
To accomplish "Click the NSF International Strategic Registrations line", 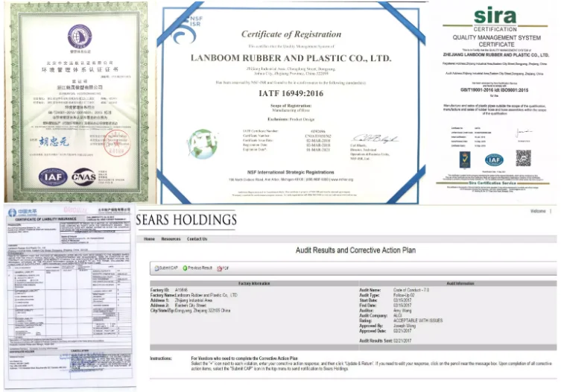I will click(x=291, y=172).
